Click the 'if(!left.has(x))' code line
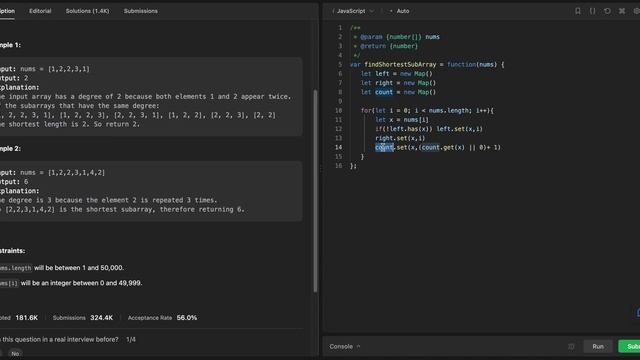This screenshot has height=360, width=640. click(429, 129)
